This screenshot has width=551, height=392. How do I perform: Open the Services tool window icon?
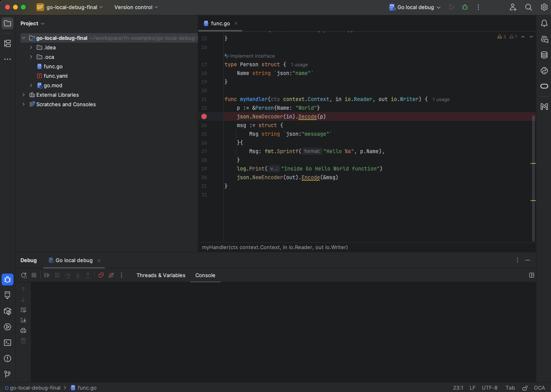[7, 311]
